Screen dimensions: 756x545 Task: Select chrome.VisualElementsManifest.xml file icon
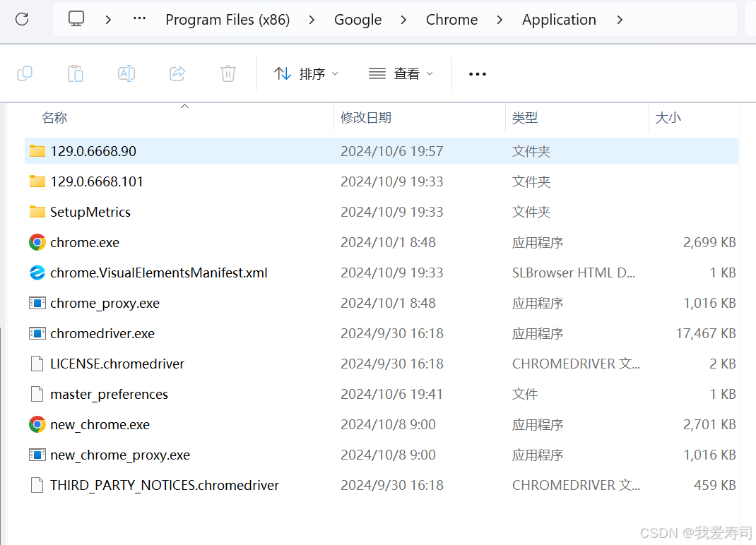pos(37,272)
